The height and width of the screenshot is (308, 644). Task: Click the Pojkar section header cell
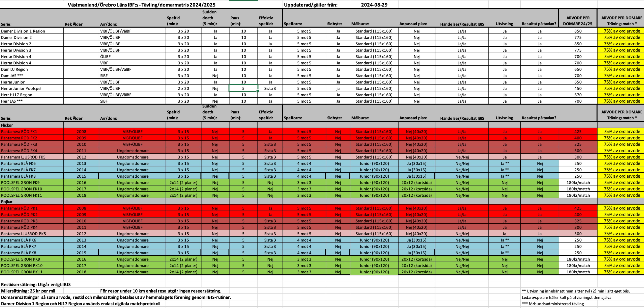(7, 202)
